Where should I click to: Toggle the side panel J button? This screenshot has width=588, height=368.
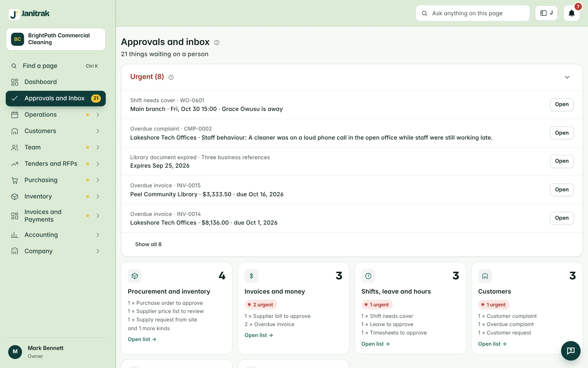pyautogui.click(x=546, y=13)
